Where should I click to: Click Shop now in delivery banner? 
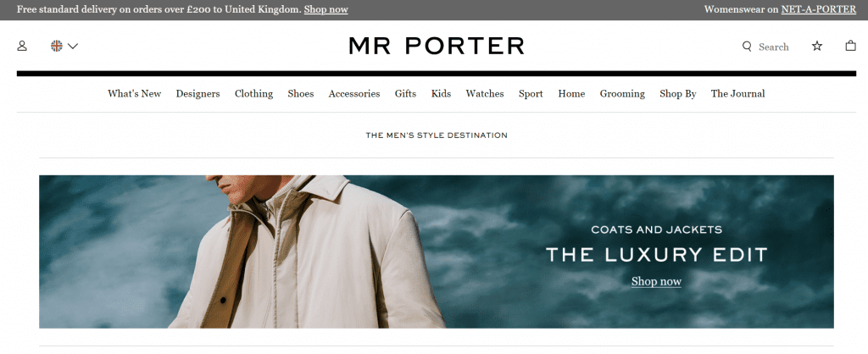tap(326, 9)
